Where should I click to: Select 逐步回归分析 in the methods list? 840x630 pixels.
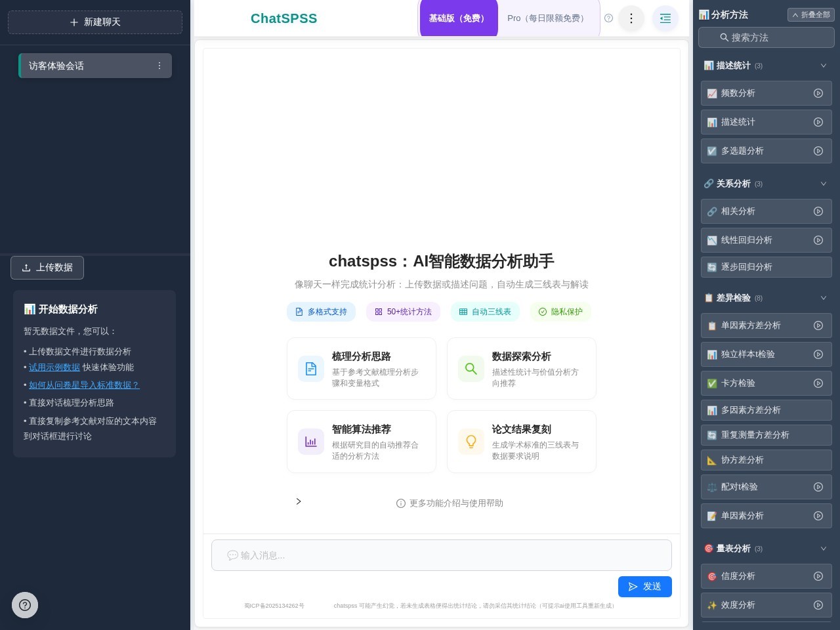pos(766,267)
